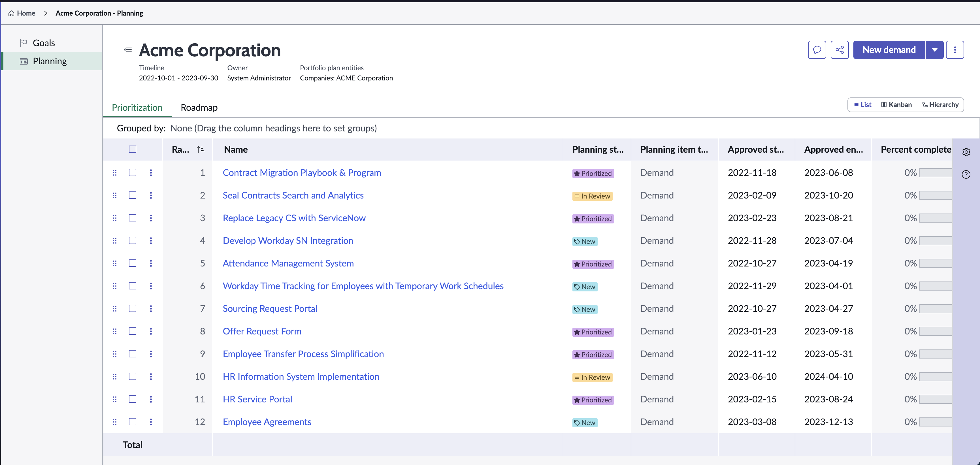Open row actions menu for Seal Contracts row

click(151, 195)
